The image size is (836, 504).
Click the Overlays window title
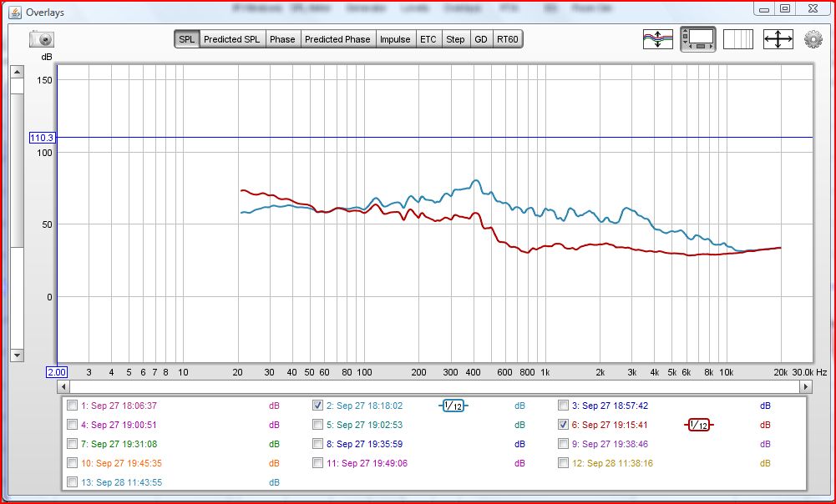pos(45,12)
